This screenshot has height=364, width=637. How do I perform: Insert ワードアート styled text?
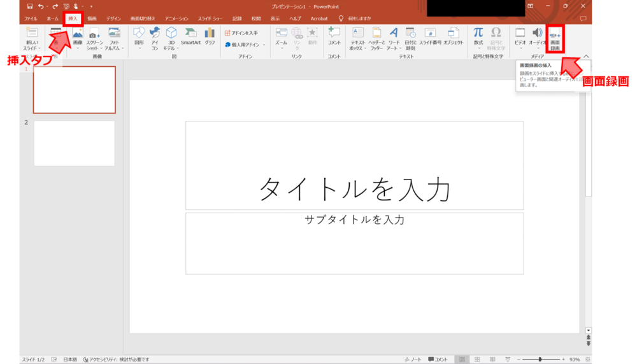pyautogui.click(x=394, y=39)
